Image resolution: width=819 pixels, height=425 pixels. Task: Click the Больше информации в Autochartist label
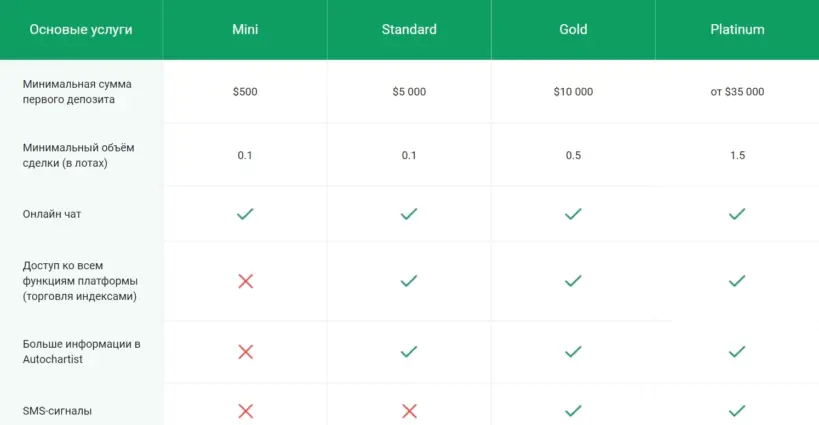pos(81,351)
